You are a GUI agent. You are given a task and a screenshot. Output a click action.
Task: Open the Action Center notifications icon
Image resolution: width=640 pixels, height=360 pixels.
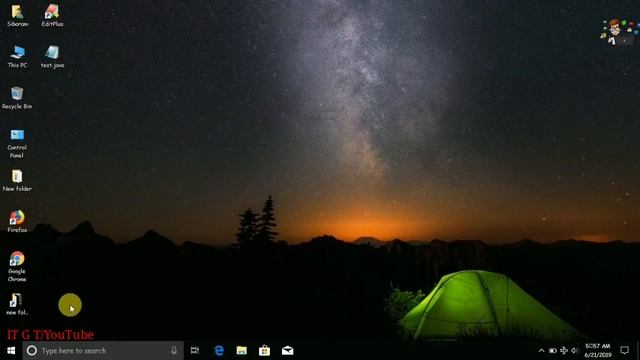[x=624, y=351]
